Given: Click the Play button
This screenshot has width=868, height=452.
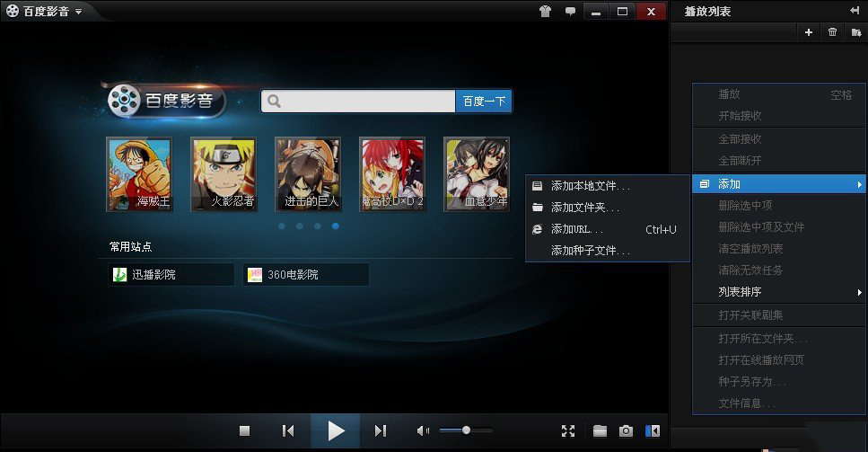Looking at the screenshot, I should 336,431.
